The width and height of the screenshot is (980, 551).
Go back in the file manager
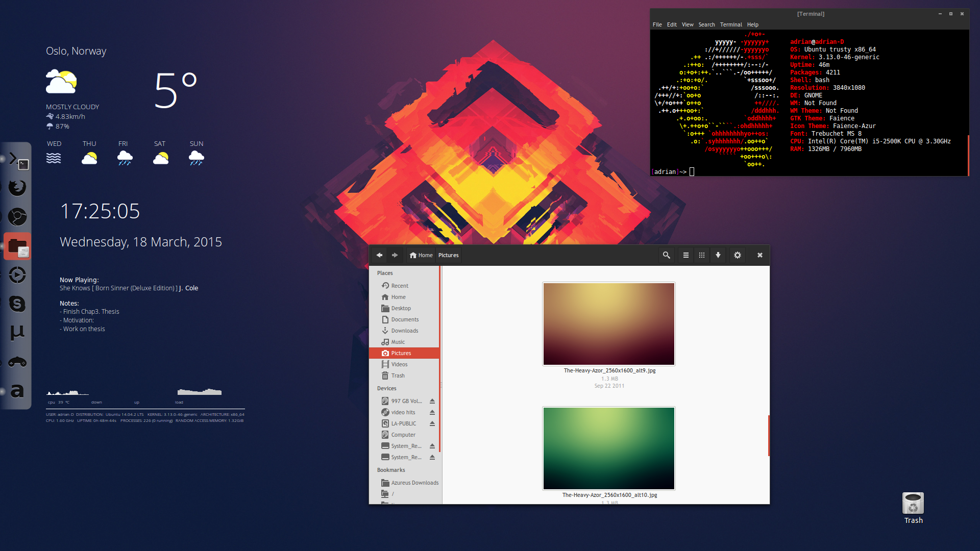tap(379, 255)
